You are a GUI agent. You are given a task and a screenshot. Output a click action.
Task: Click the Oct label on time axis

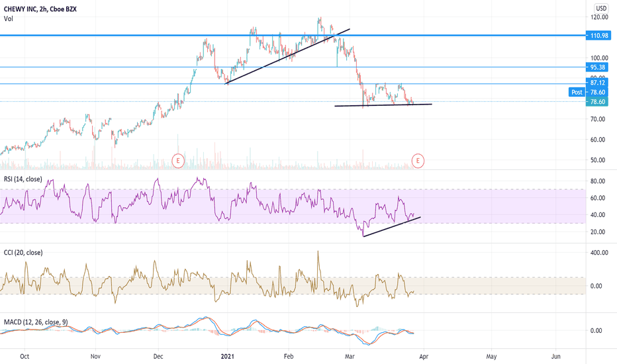(x=24, y=357)
